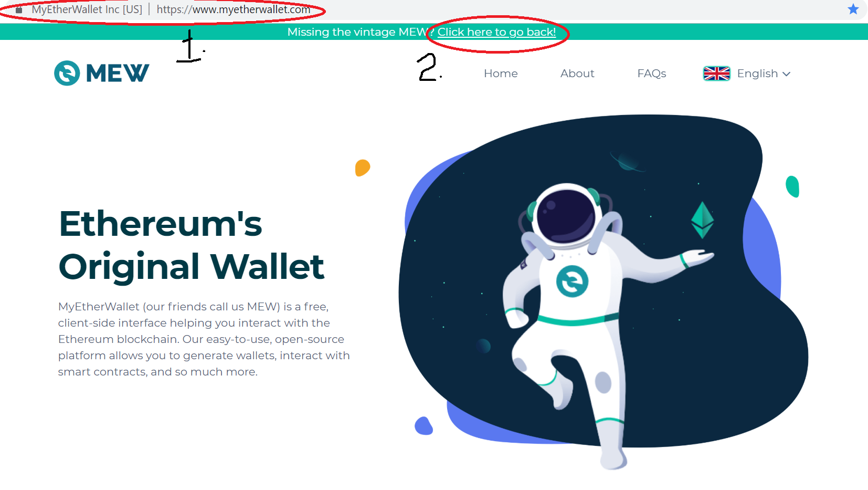Viewport: 868px width, 490px height.
Task: Click the myetherwallet.com URL field
Action: [234, 9]
